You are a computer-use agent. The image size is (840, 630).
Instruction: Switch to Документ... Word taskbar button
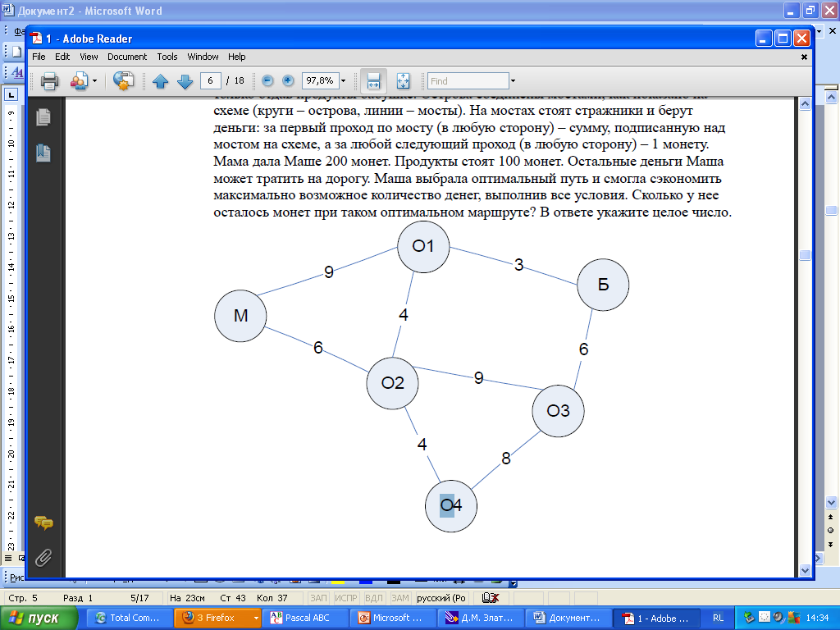(x=569, y=619)
